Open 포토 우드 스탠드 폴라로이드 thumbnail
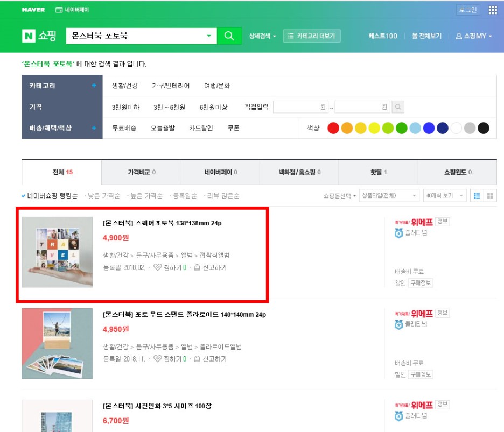Viewport: 504px width, 432px height. click(x=57, y=343)
